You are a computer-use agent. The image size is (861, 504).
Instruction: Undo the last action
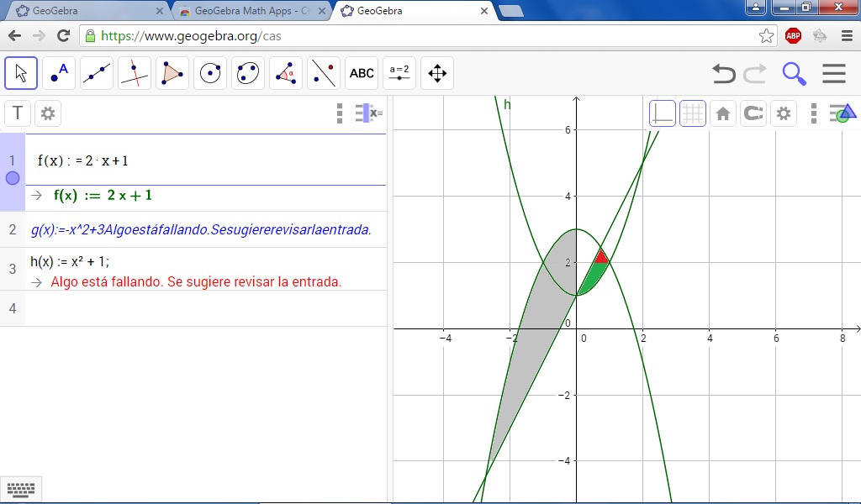(723, 73)
